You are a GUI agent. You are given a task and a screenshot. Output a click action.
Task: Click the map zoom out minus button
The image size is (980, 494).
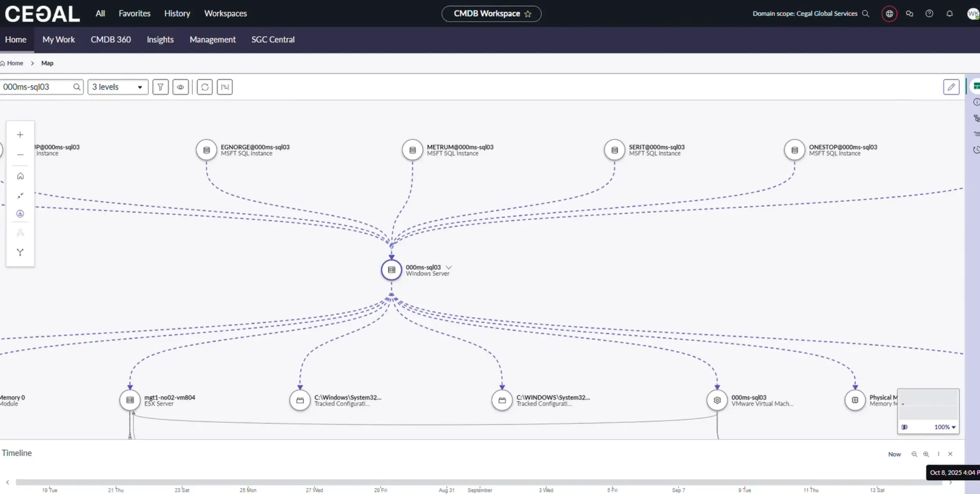[20, 155]
